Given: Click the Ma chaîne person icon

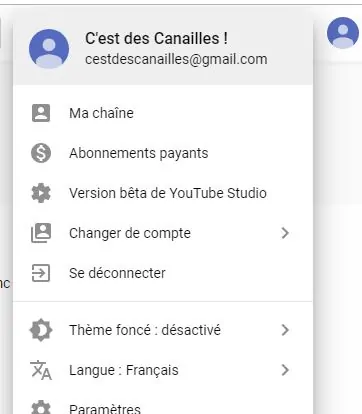Looking at the screenshot, I should [x=41, y=113].
